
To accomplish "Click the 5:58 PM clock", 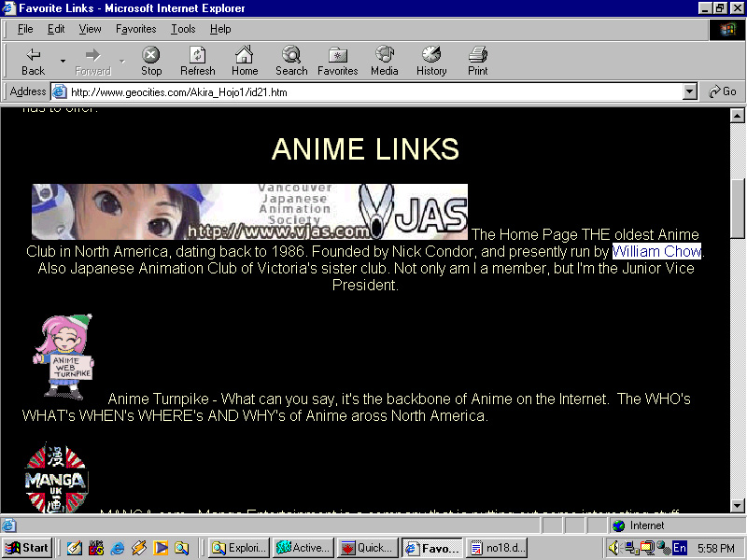I will 715,549.
